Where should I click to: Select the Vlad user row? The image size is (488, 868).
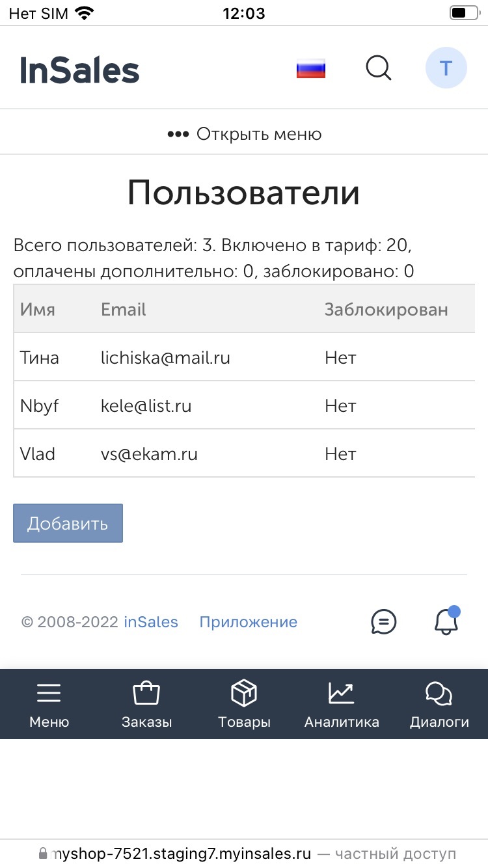[38, 454]
